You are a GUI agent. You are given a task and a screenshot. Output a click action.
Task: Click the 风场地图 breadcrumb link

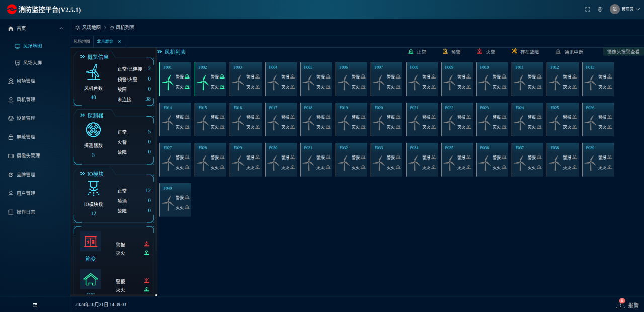(91, 27)
